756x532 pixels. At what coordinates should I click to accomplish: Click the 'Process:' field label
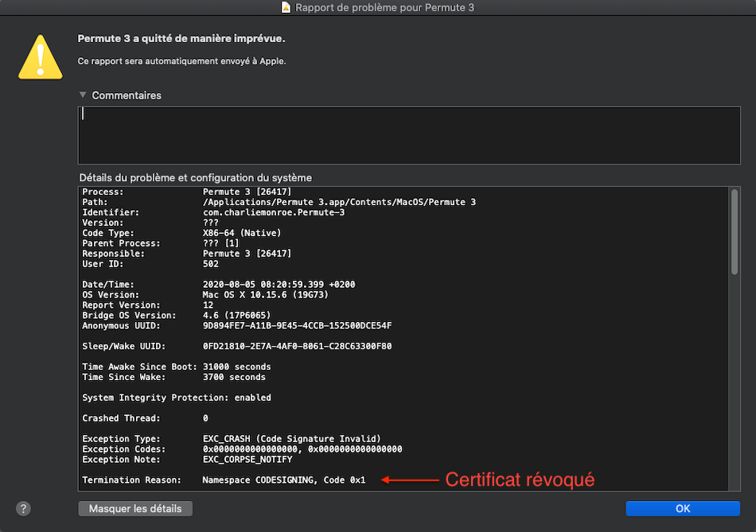click(x=103, y=192)
